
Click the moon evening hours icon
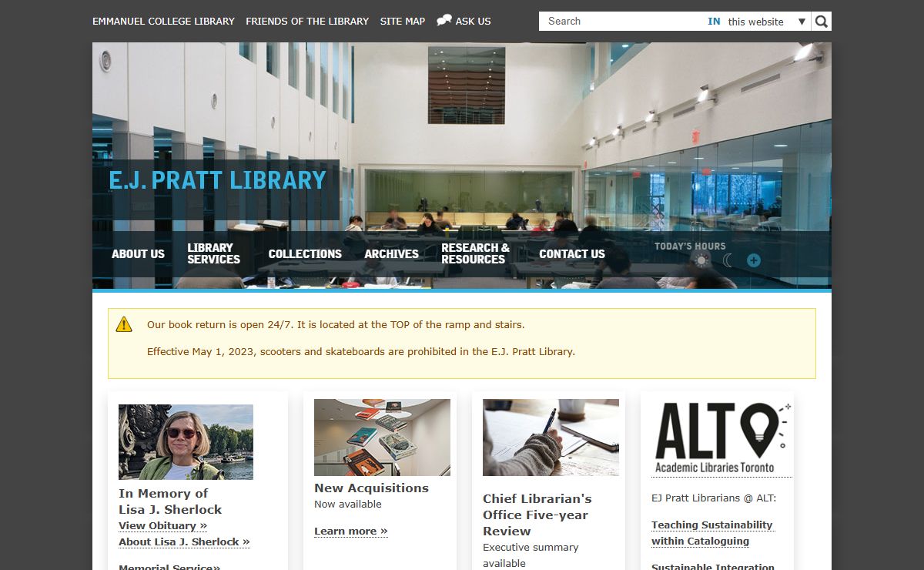pyautogui.click(x=728, y=260)
